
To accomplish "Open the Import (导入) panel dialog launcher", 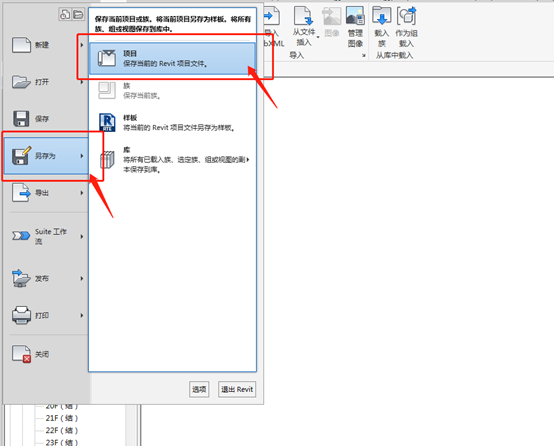I will point(364,55).
